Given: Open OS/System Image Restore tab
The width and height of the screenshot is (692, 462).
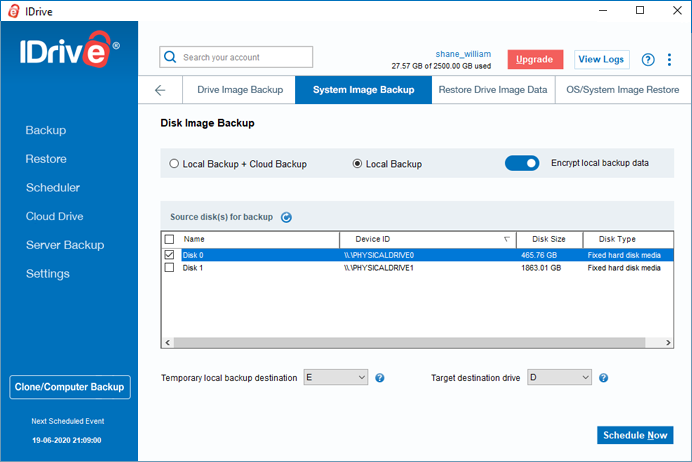Looking at the screenshot, I should (623, 90).
